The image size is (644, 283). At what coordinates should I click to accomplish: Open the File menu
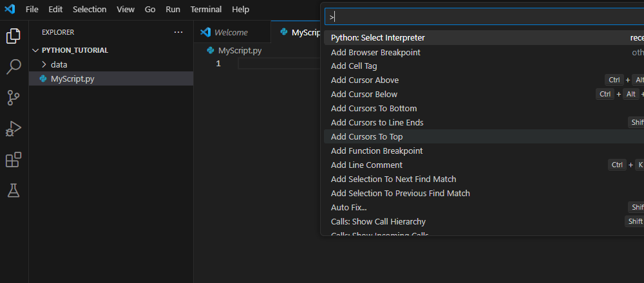point(32,9)
